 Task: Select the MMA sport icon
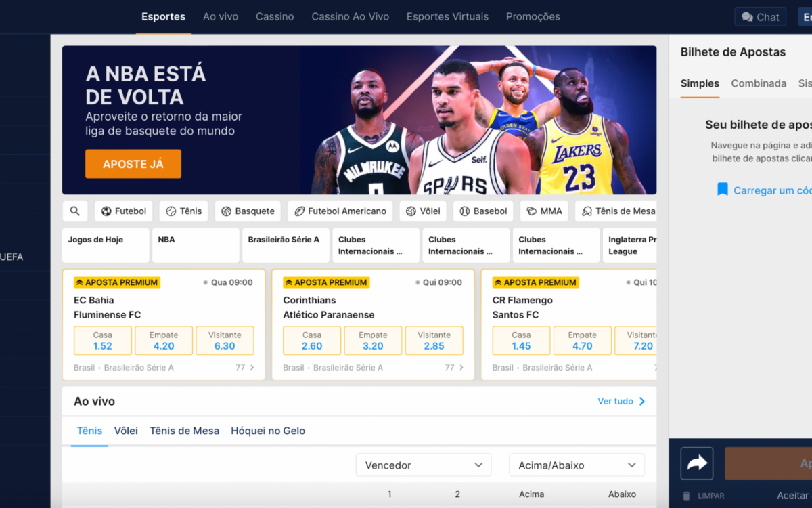pos(543,211)
